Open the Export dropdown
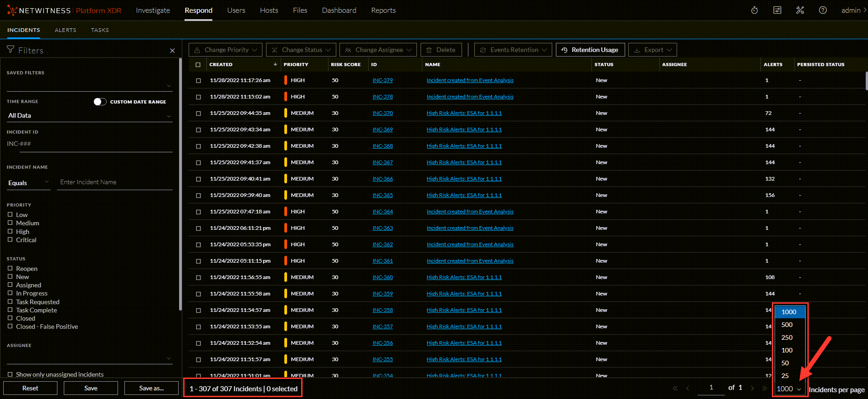The width and height of the screenshot is (868, 399). [652, 50]
